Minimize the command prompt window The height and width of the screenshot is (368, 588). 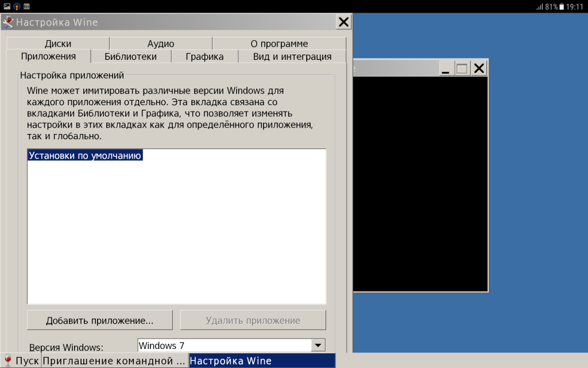tap(446, 69)
